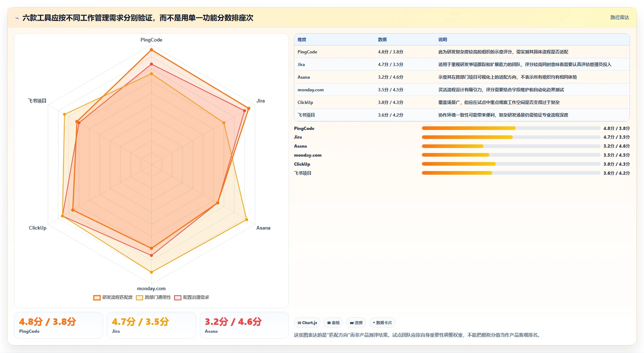Click the 4.7分 / 3.5分 value in the table

[391, 65]
